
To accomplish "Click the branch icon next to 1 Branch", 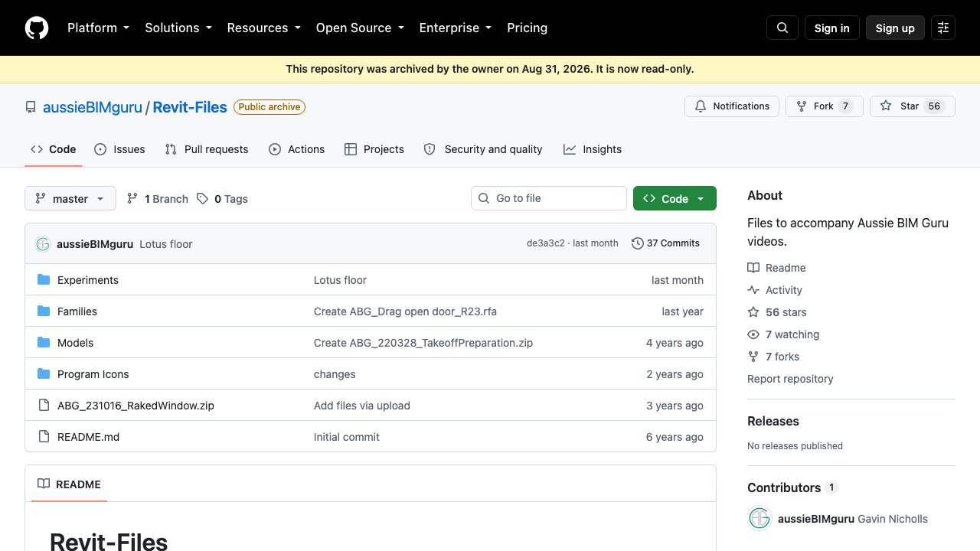I will click(132, 199).
